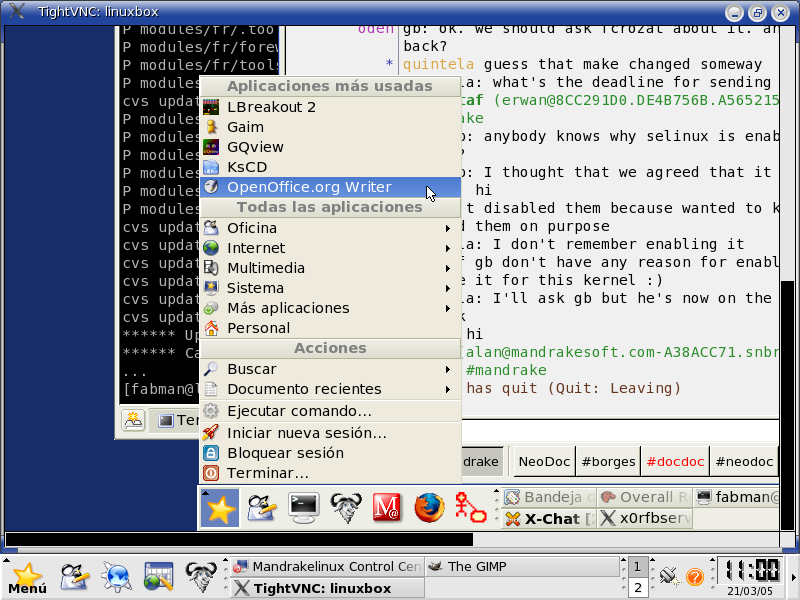Click the VNC horizontal scrollbar thumb
800x600 pixels.
pyautogui.click(x=239, y=540)
